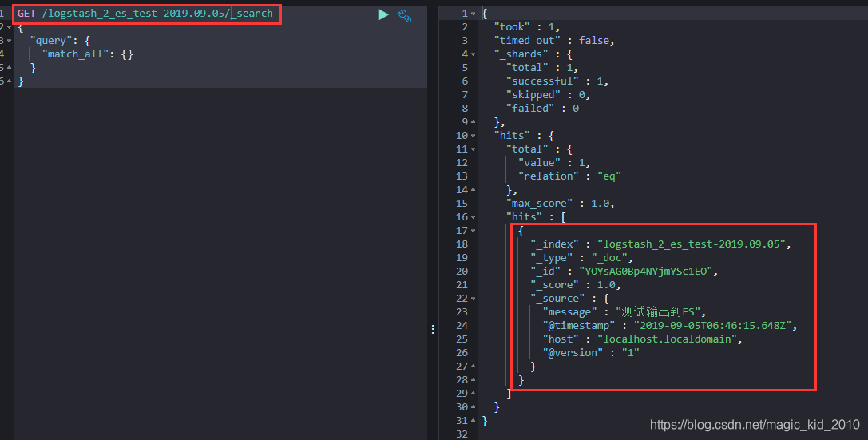This screenshot has width=868, height=440.
Task: Click the shards "total" : 1 line
Action: (x=542, y=68)
